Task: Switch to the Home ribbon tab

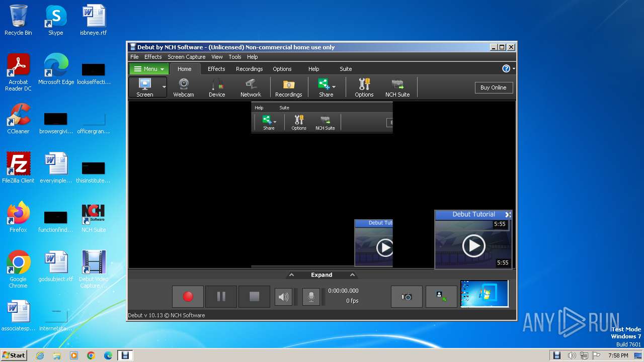Action: 184,69
